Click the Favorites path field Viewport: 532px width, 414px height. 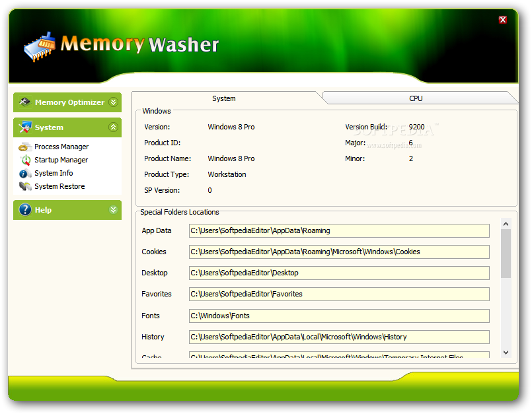(x=339, y=294)
